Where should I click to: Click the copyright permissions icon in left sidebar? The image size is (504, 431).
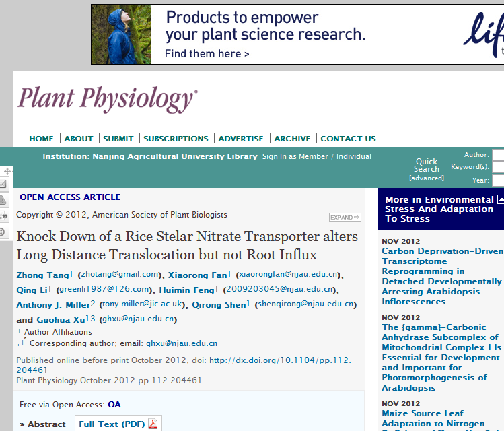click(x=3, y=232)
